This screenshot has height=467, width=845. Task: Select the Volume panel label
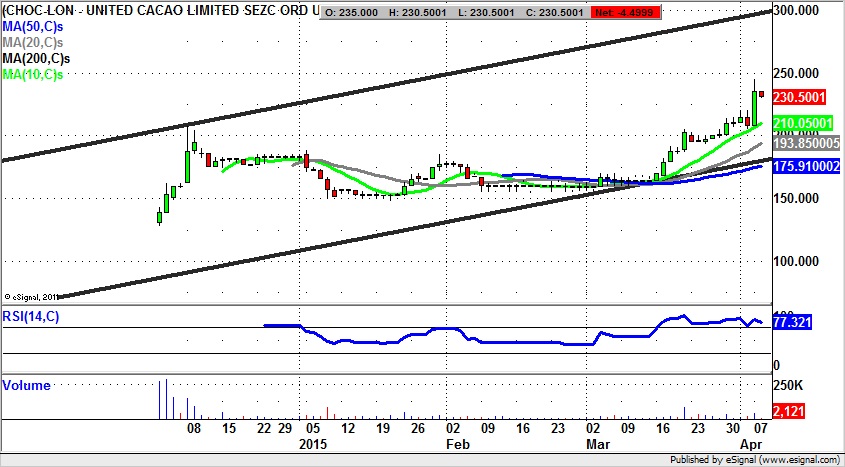[x=27, y=385]
